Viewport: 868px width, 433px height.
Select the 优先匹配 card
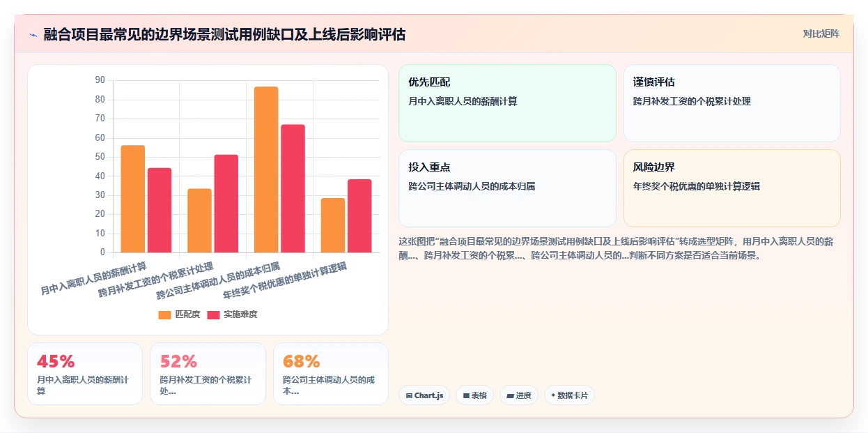pos(507,103)
